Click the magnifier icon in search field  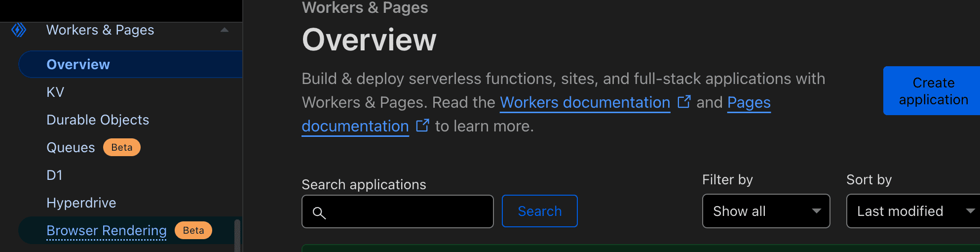point(319,213)
